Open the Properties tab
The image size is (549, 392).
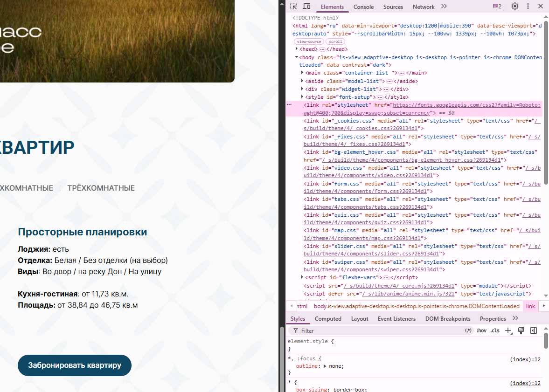pyautogui.click(x=493, y=318)
